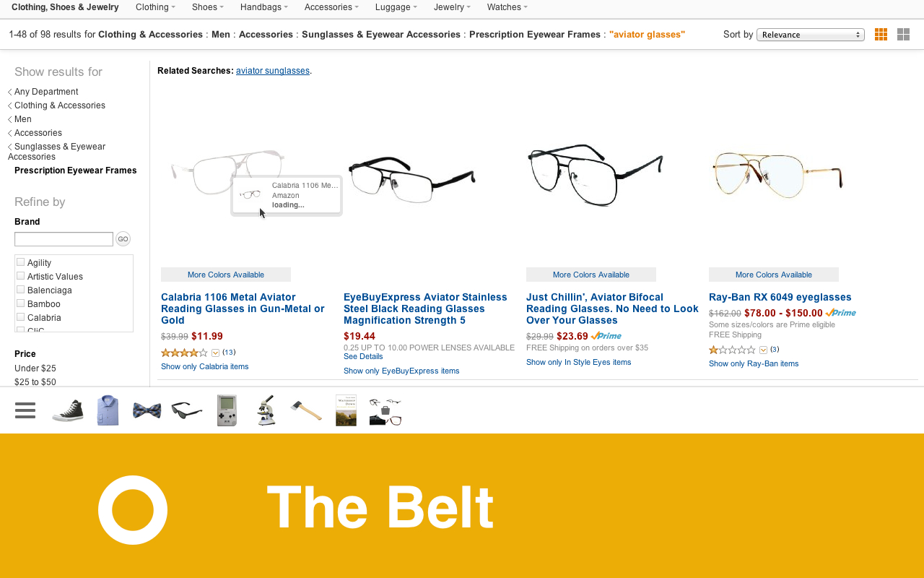This screenshot has height=578, width=924.
Task: Click the plaid bow tie icon
Action: pyautogui.click(x=147, y=410)
